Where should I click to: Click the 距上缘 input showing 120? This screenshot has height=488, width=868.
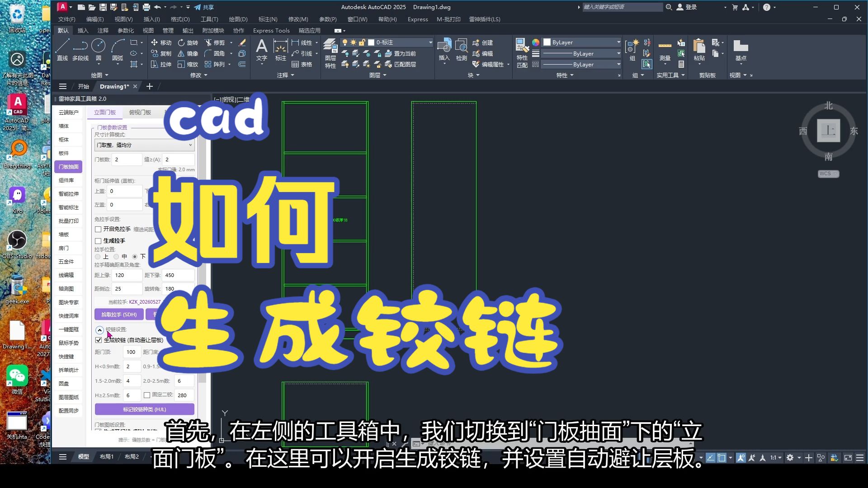pos(127,275)
